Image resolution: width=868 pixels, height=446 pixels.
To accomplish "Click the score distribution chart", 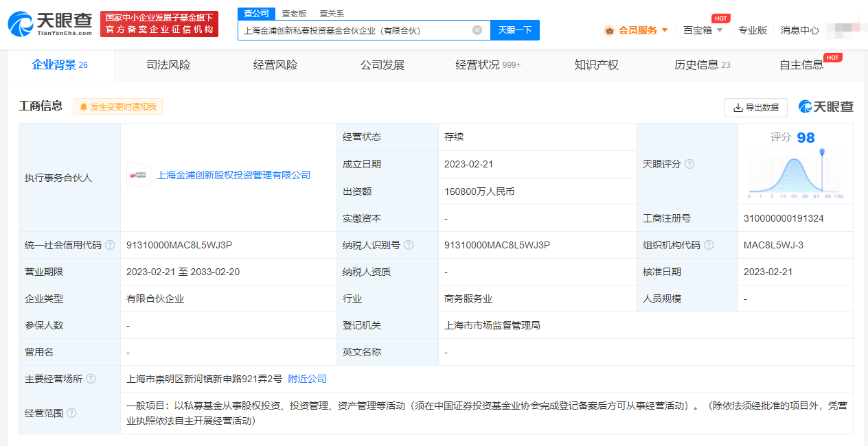I will (x=796, y=174).
